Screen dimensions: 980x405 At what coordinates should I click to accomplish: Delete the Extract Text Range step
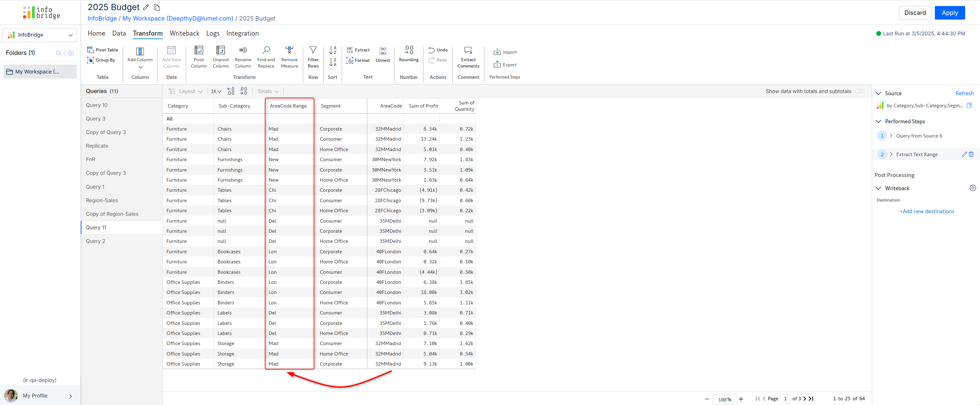tap(971, 154)
